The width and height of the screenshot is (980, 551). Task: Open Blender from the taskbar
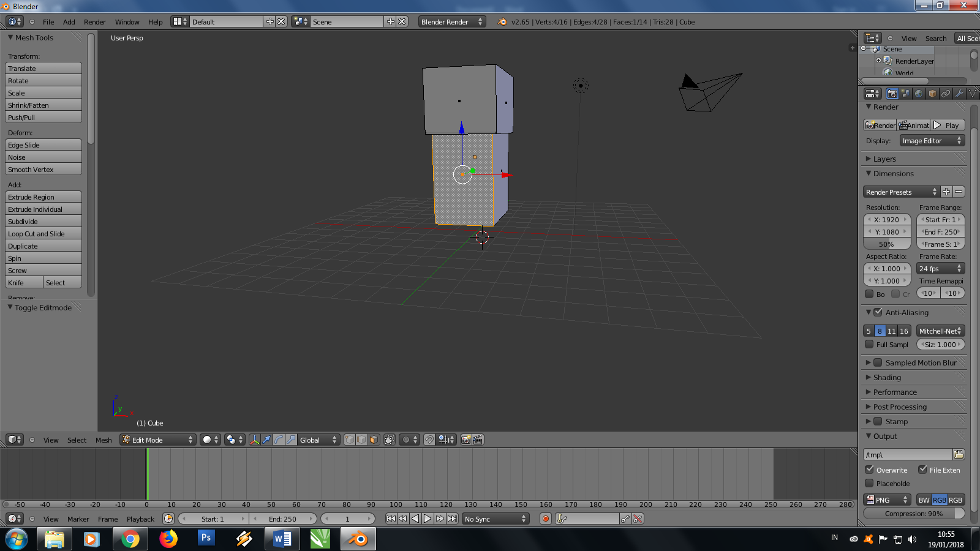[358, 539]
